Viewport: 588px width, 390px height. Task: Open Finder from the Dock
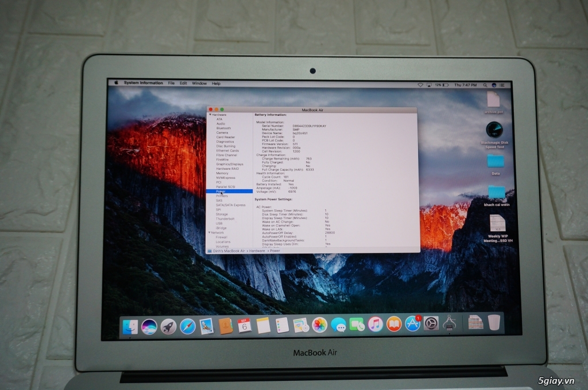point(130,327)
